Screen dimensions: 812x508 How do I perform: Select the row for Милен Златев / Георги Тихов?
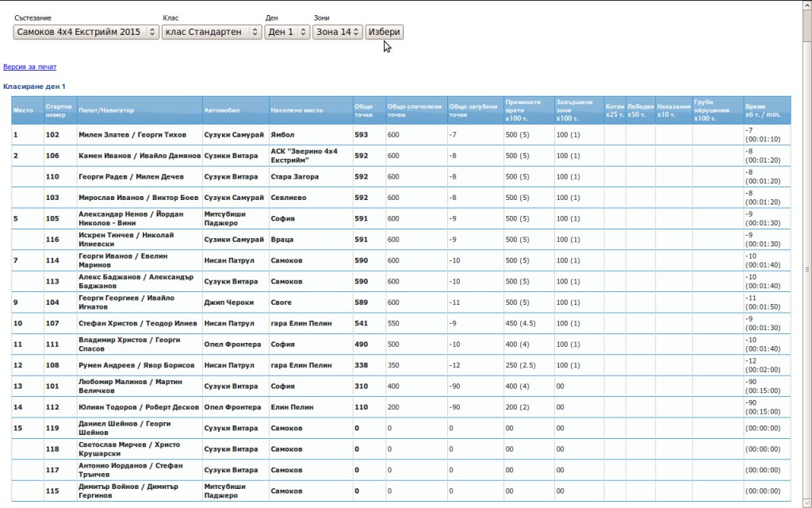pos(132,135)
